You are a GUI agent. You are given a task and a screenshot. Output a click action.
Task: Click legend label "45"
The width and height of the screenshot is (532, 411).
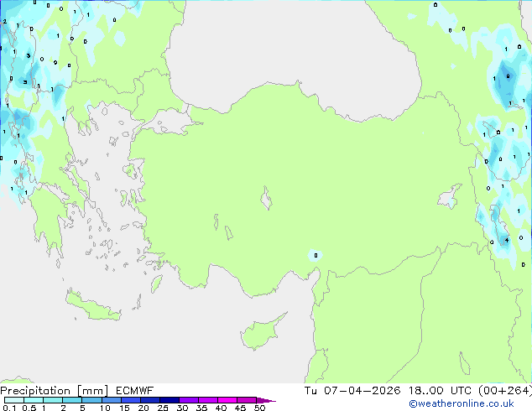pyautogui.click(x=240, y=408)
